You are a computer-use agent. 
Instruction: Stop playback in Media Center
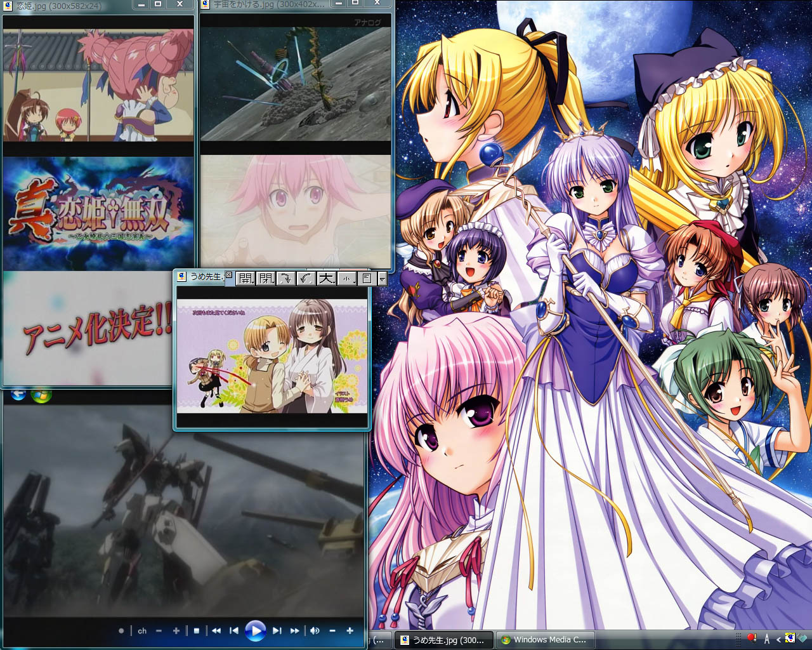pos(197,631)
